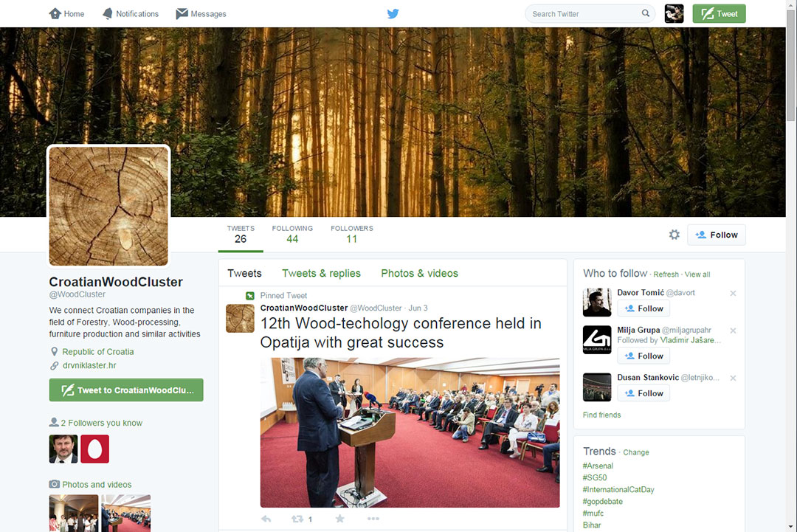Dismiss the Dusan Stankovic suggestion
The width and height of the screenshot is (797, 532).
point(733,378)
